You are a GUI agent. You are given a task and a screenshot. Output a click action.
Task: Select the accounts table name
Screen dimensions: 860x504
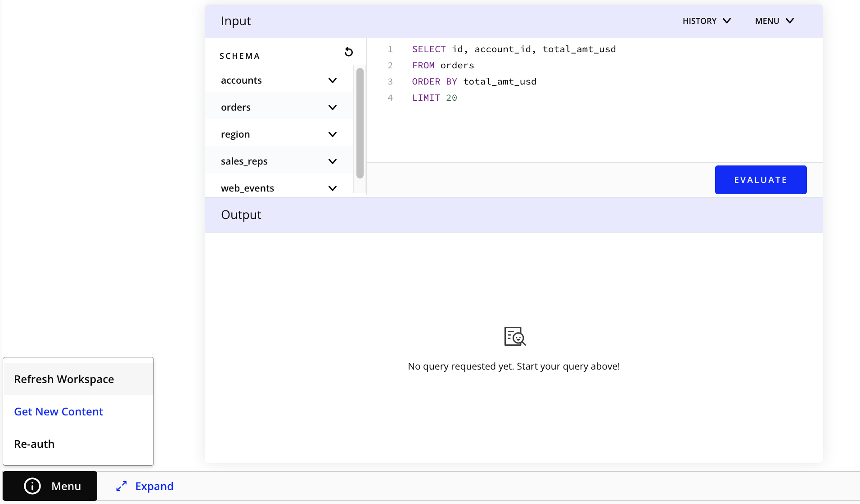(241, 80)
